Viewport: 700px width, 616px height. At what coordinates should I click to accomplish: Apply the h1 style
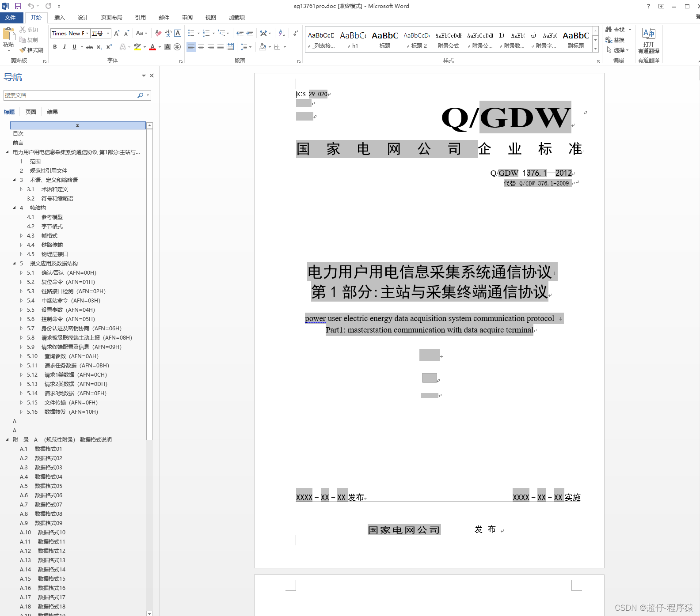[353, 39]
